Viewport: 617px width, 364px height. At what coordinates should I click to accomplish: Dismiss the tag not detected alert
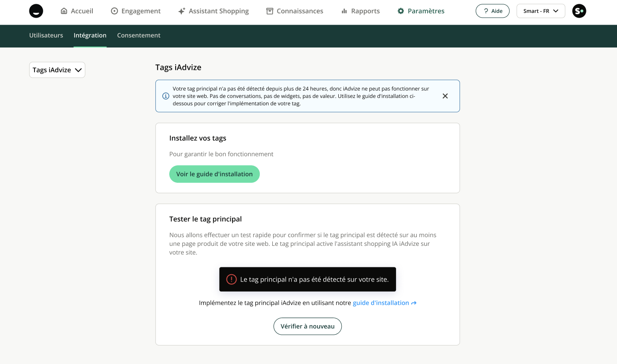point(445,96)
